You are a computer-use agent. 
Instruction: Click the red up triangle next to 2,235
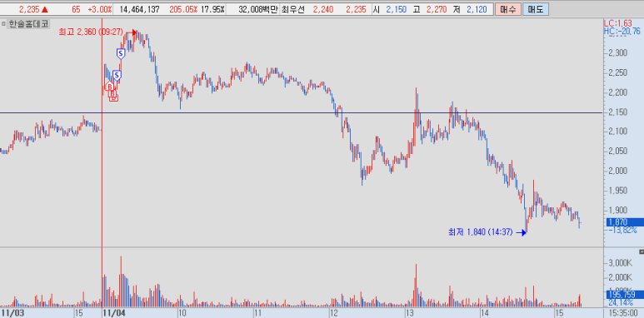pos(44,9)
